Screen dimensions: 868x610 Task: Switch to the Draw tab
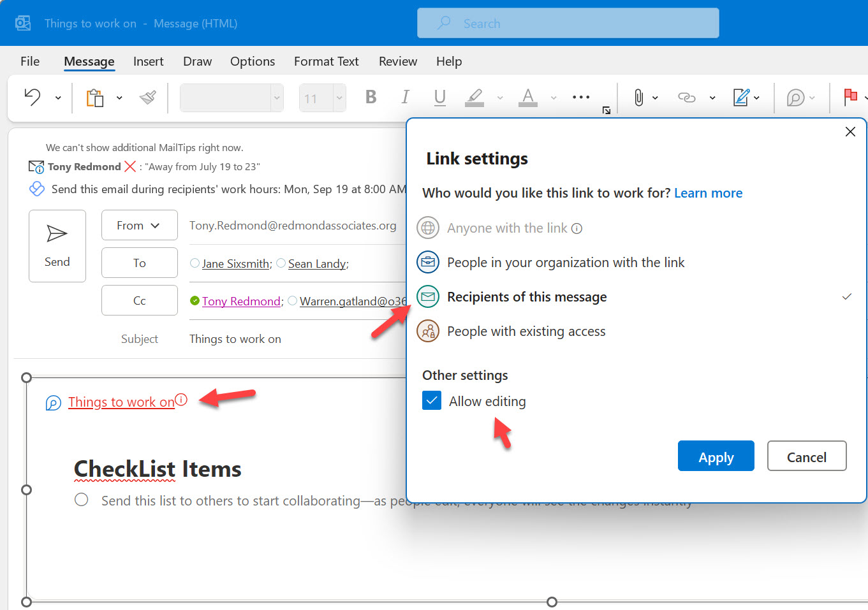click(197, 61)
